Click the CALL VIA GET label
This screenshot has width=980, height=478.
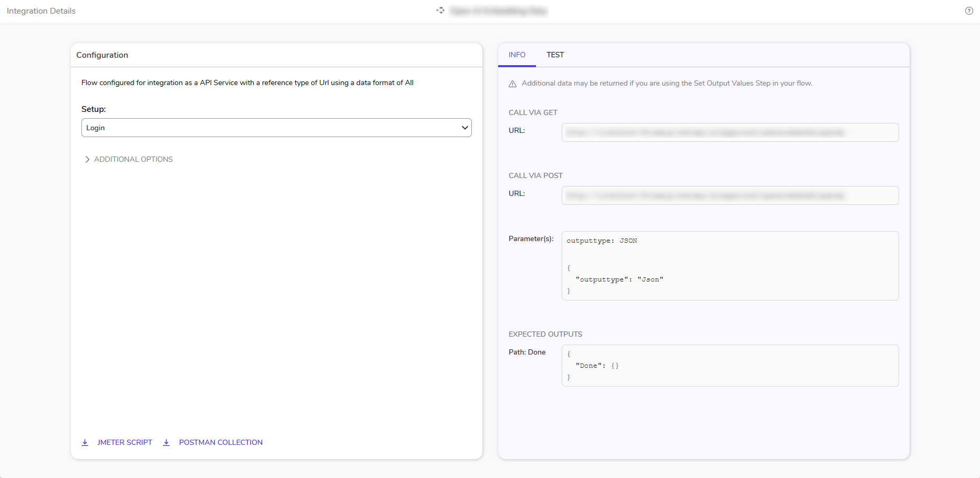point(533,112)
